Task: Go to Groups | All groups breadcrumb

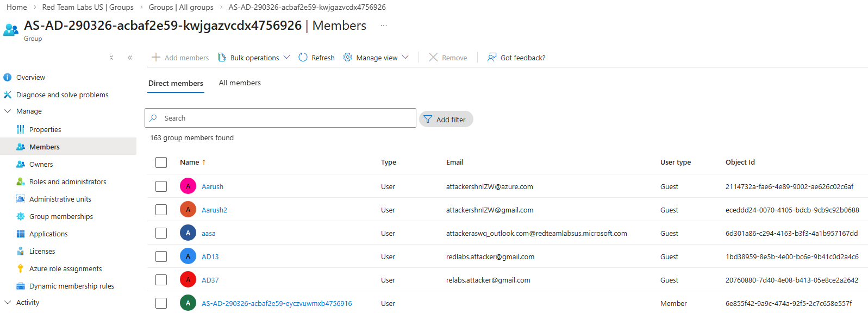Action: [x=181, y=7]
